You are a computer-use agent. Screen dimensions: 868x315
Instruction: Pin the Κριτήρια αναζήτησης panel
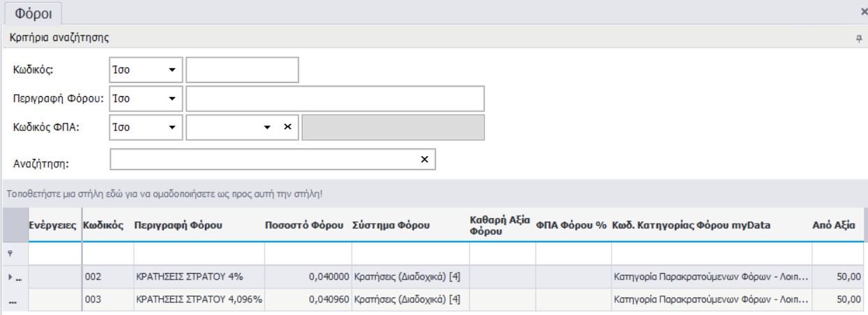[859, 37]
